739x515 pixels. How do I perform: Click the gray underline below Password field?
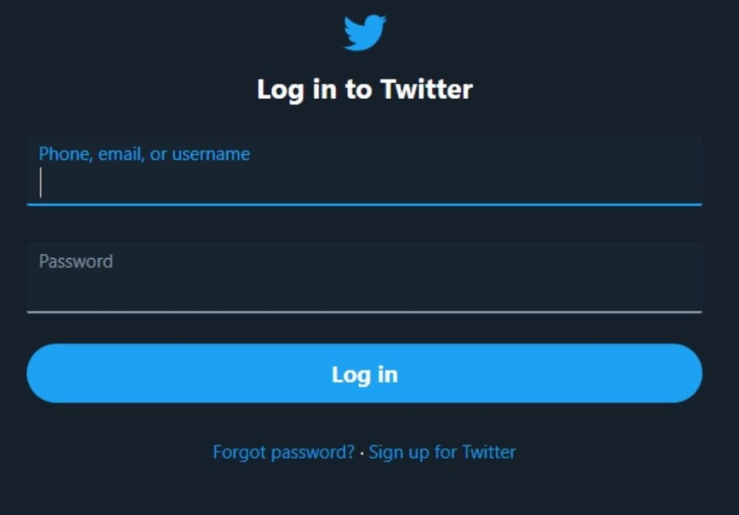pos(364,312)
